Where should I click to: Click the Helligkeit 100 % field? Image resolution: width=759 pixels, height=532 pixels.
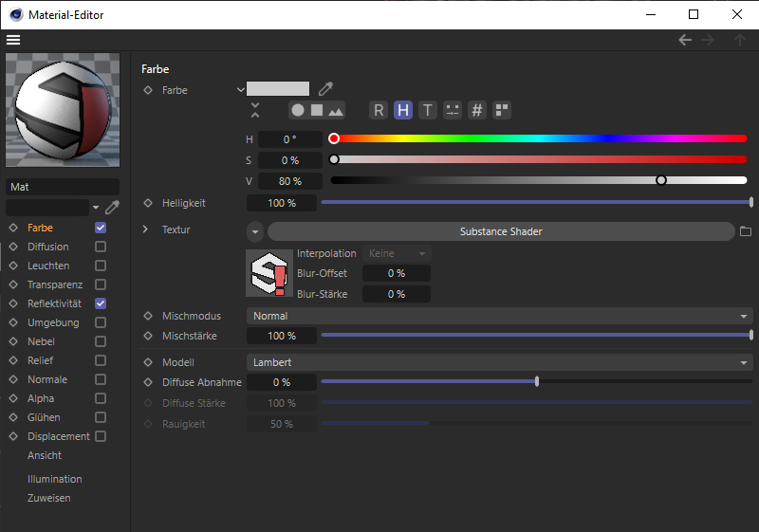tap(282, 203)
